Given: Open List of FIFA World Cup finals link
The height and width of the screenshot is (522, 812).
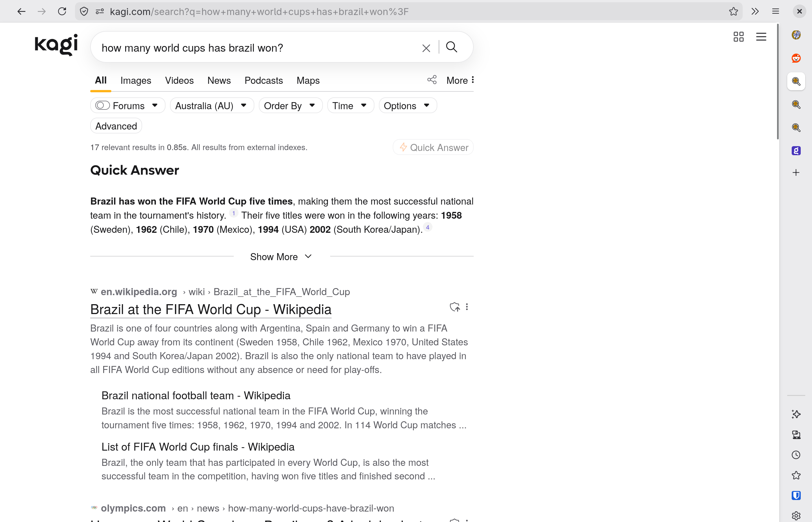Looking at the screenshot, I should (x=198, y=447).
